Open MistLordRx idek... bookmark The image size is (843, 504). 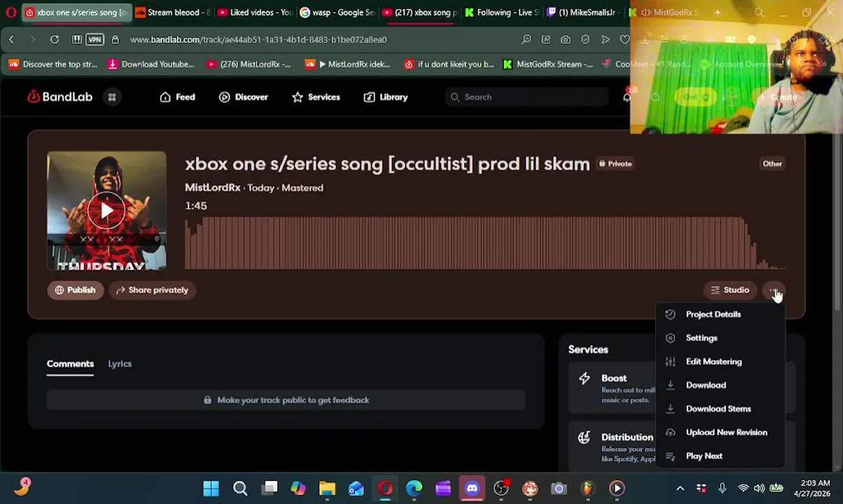pos(348,64)
